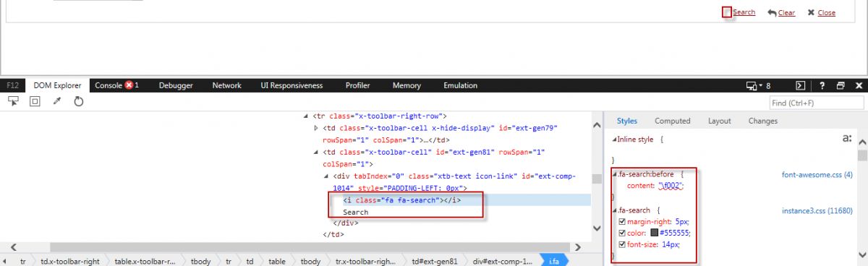Select the closing </div> tag row

pyautogui.click(x=346, y=223)
